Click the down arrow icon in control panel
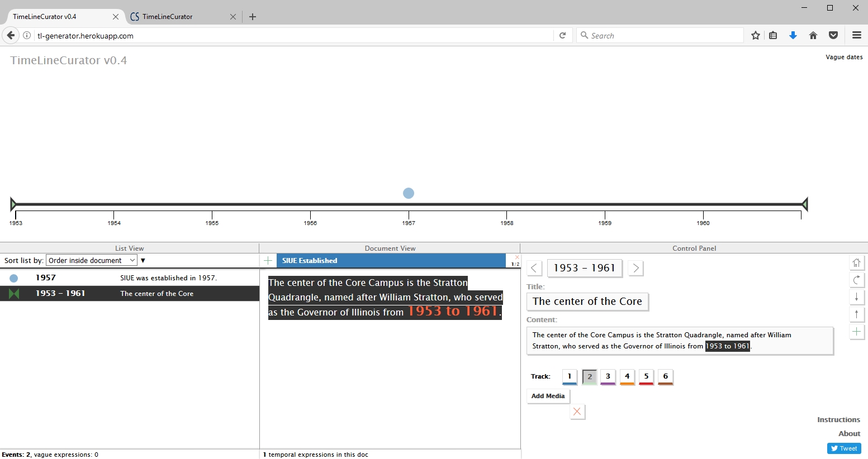The image size is (868, 459). click(x=856, y=298)
